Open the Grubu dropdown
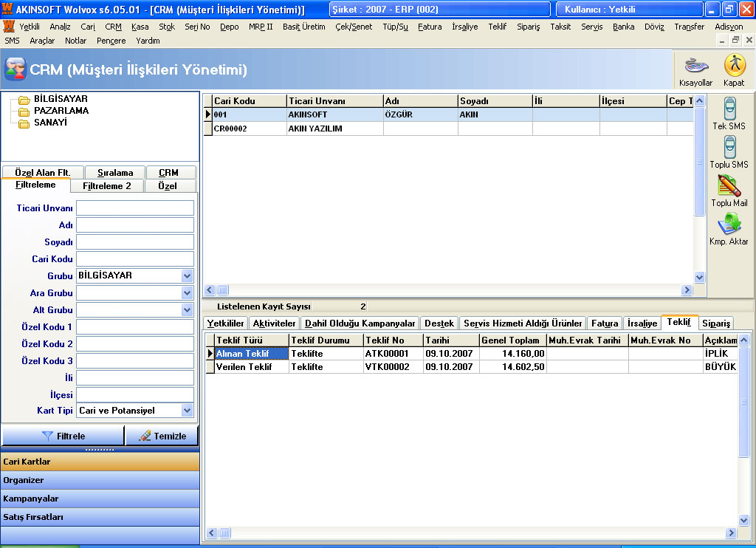This screenshot has height=548, width=756. click(x=187, y=276)
